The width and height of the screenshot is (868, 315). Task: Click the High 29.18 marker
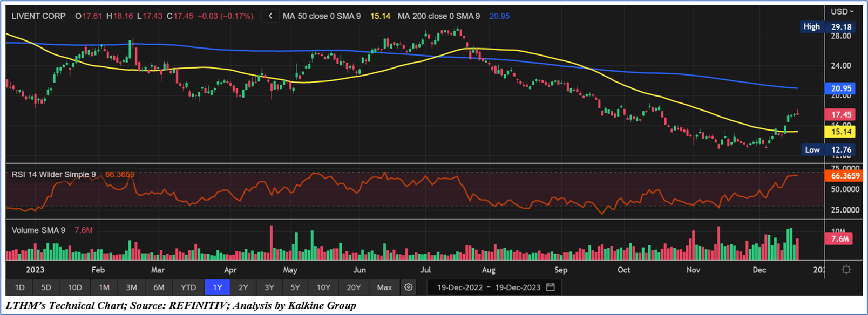coord(827,26)
